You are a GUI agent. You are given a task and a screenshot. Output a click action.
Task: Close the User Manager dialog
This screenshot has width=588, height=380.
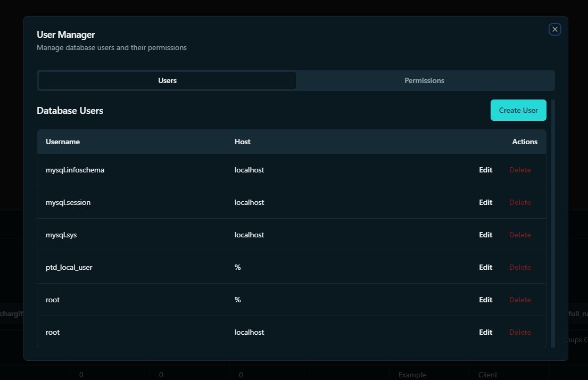pos(554,29)
